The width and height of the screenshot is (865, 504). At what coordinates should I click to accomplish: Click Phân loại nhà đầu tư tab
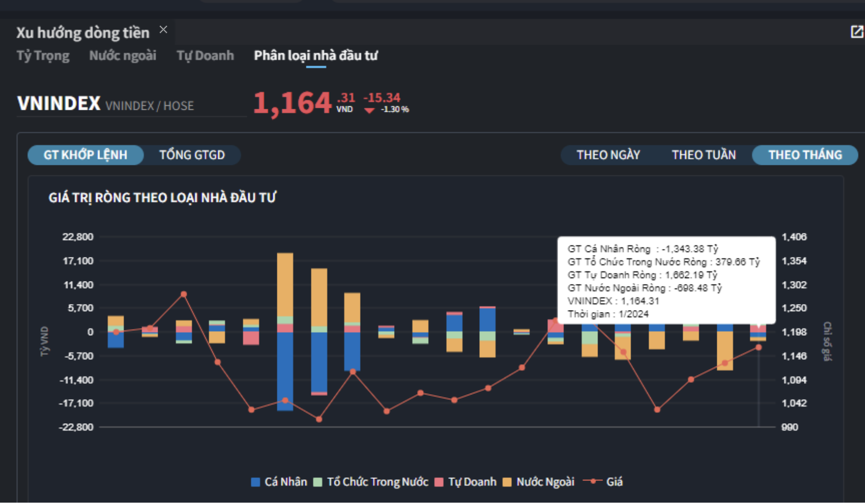(x=315, y=56)
